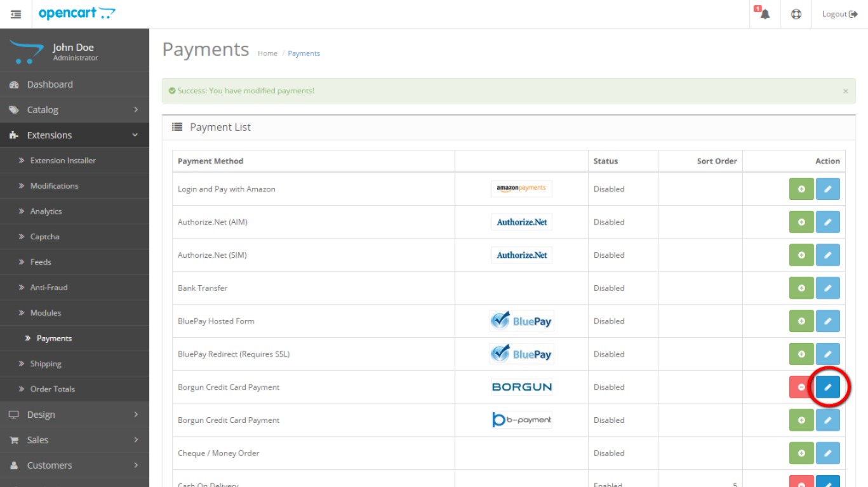Install Bank Transfer payment
The height and width of the screenshot is (487, 868).
(801, 288)
